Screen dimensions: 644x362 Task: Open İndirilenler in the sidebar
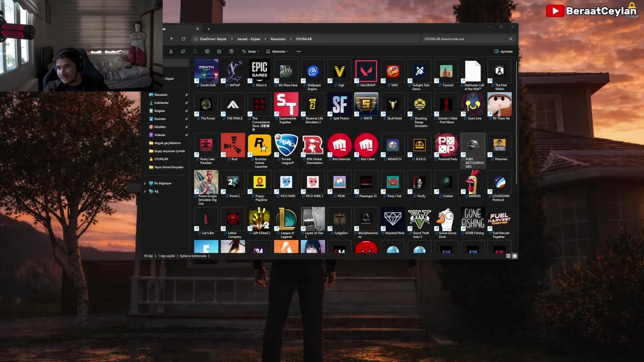click(162, 103)
